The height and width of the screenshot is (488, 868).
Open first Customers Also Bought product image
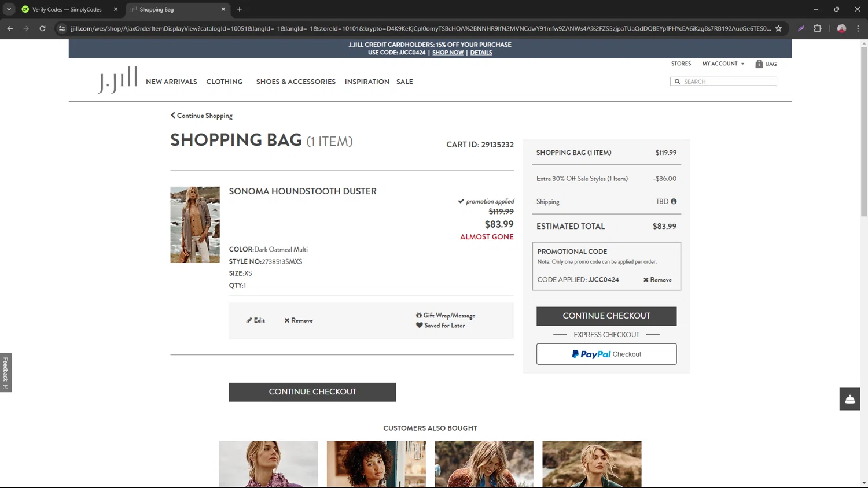click(268, 464)
